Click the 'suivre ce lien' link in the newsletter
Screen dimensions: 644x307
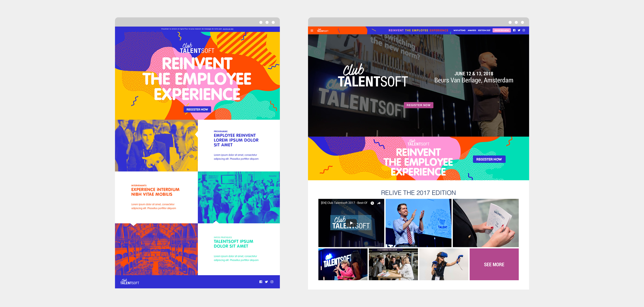click(x=228, y=29)
